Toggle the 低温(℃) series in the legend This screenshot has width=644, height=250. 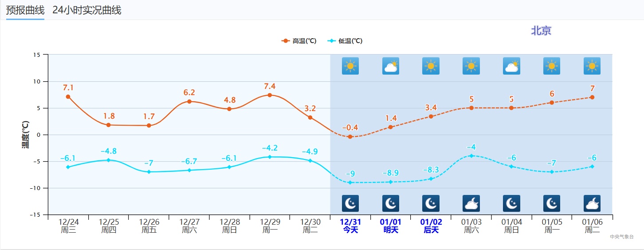[345, 41]
